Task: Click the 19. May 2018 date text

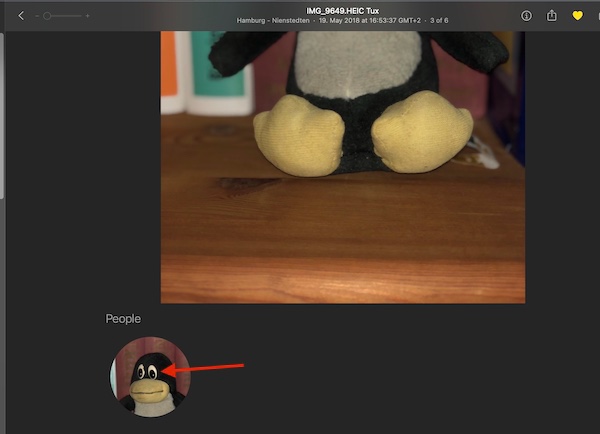Action: [x=370, y=21]
